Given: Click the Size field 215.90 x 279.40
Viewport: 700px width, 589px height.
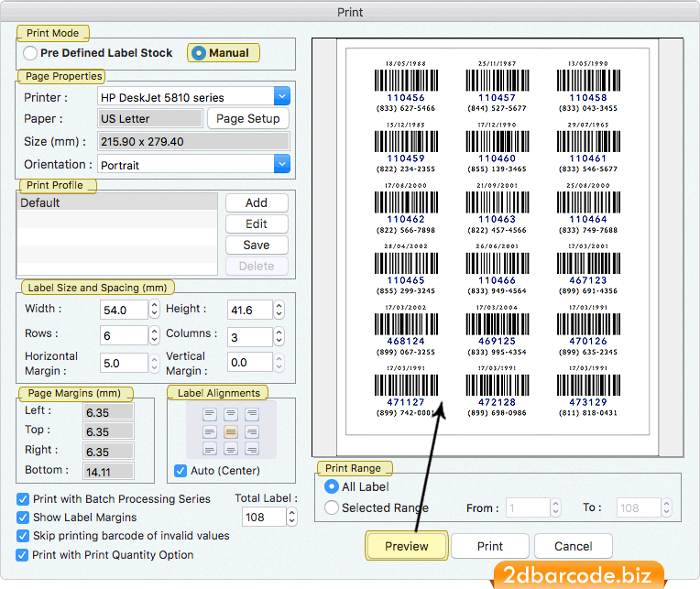Looking at the screenshot, I should [x=193, y=141].
